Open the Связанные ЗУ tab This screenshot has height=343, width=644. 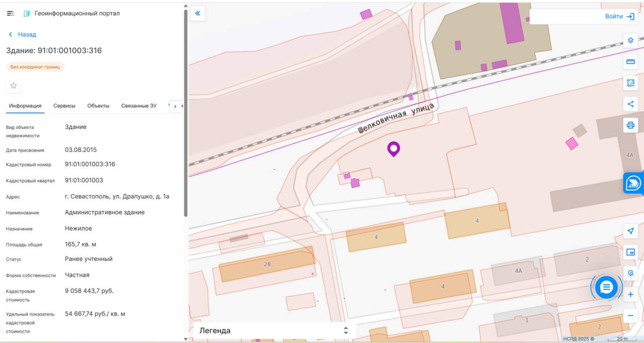(x=138, y=106)
